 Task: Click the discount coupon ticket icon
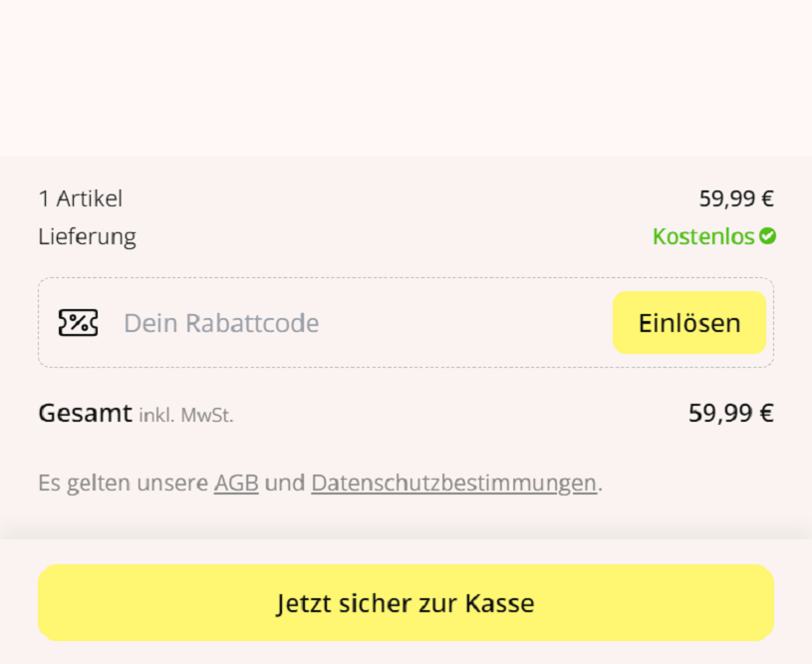[x=78, y=323]
